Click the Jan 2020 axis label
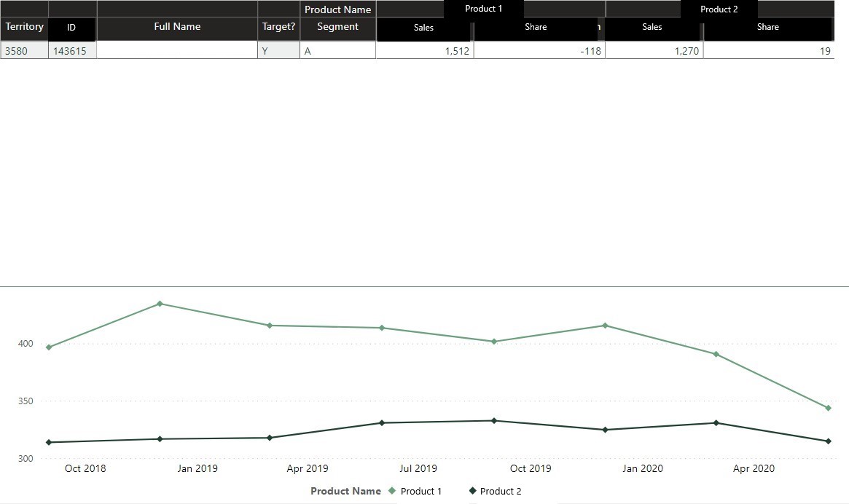 tap(642, 468)
